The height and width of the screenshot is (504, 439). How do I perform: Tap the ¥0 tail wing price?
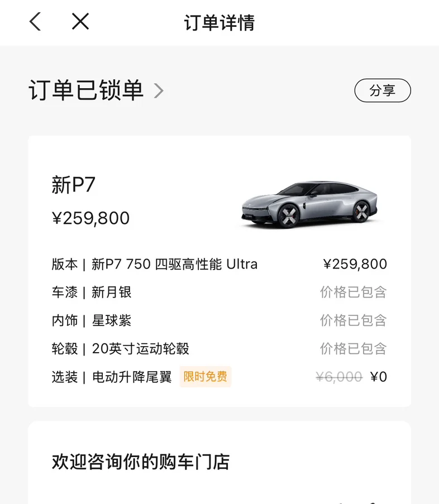pyautogui.click(x=379, y=377)
